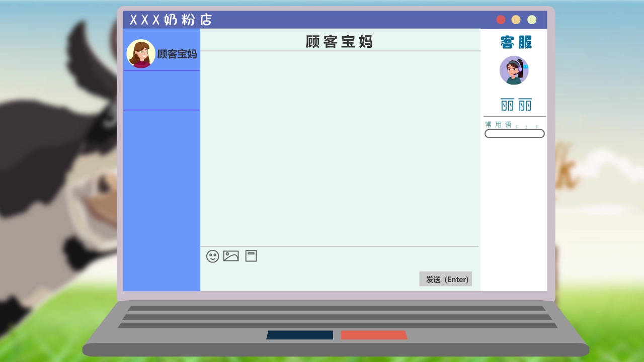Click the orange-red laptop trackpad button
The width and height of the screenshot is (644, 362).
click(374, 335)
